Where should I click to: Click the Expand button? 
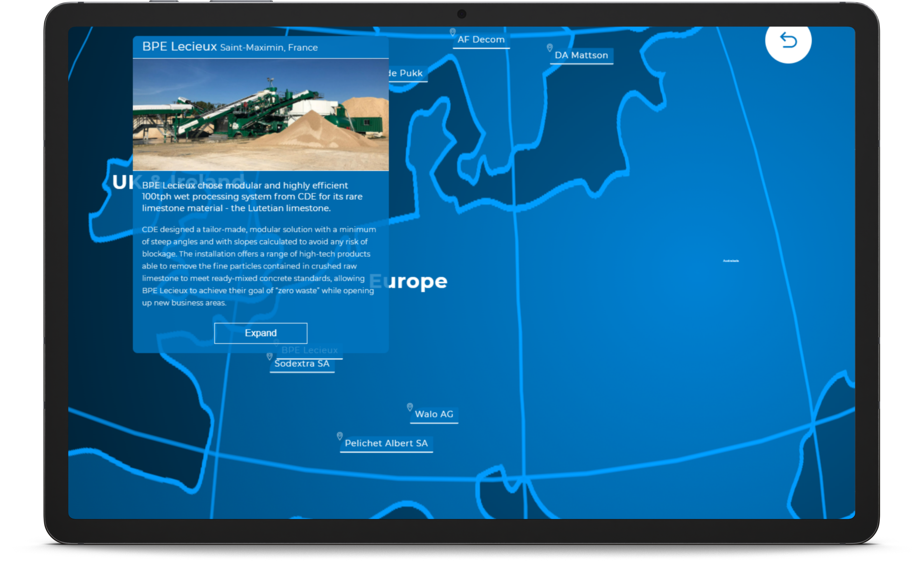point(261,333)
